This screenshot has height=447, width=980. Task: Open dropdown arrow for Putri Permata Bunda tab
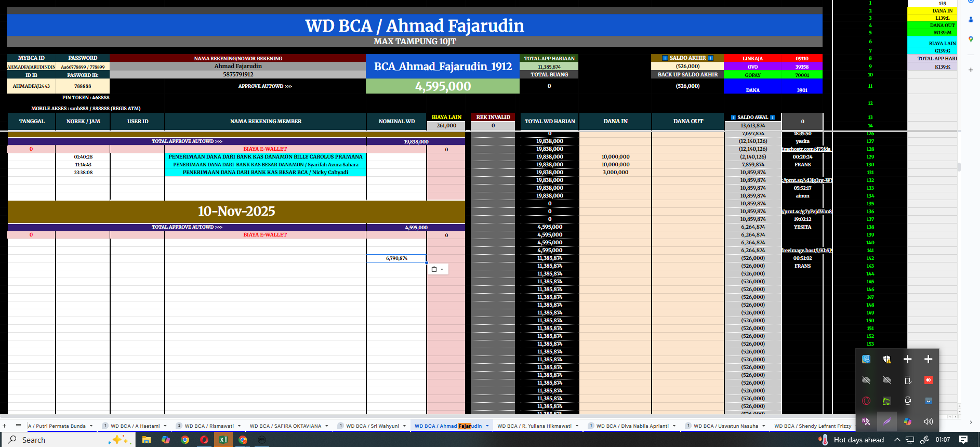91,426
